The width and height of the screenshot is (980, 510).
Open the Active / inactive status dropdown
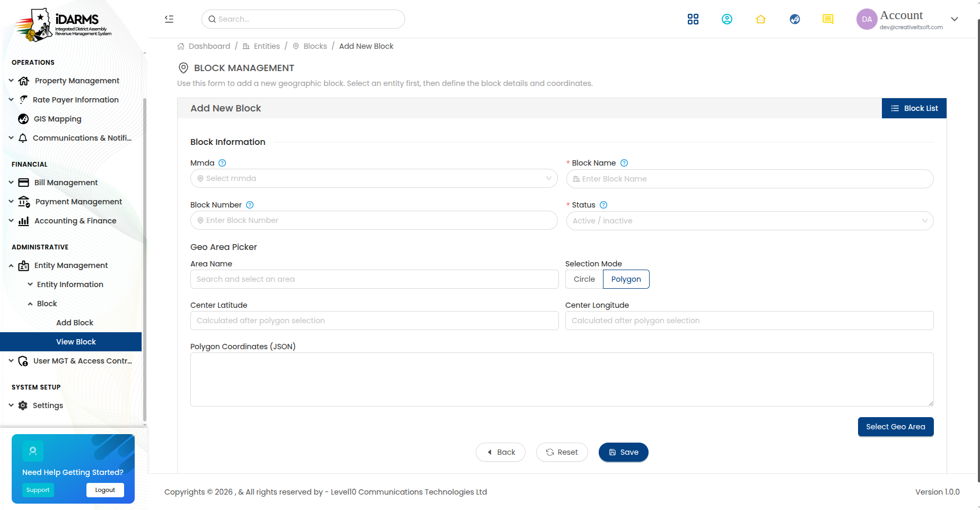[x=750, y=221]
